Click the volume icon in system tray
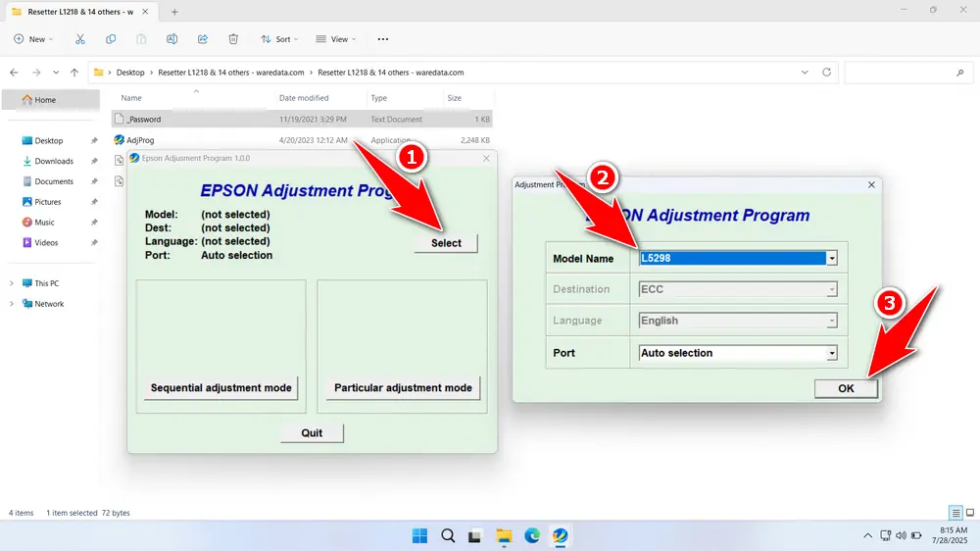 coord(901,535)
